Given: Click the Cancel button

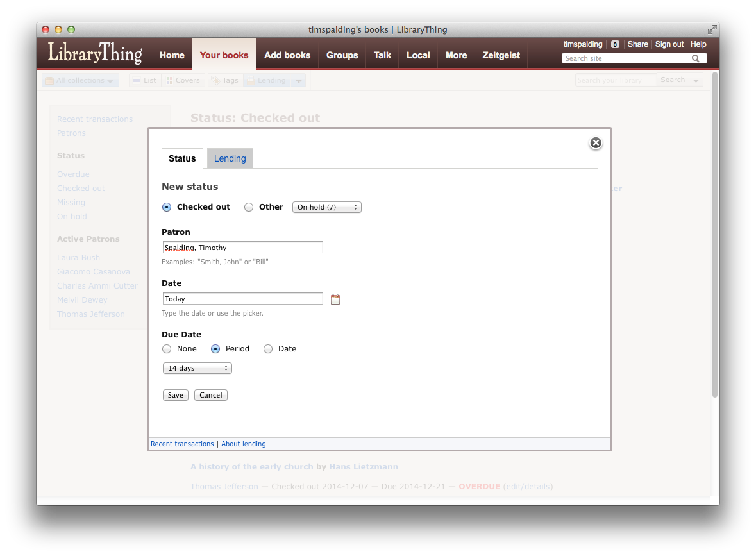Looking at the screenshot, I should coord(211,395).
